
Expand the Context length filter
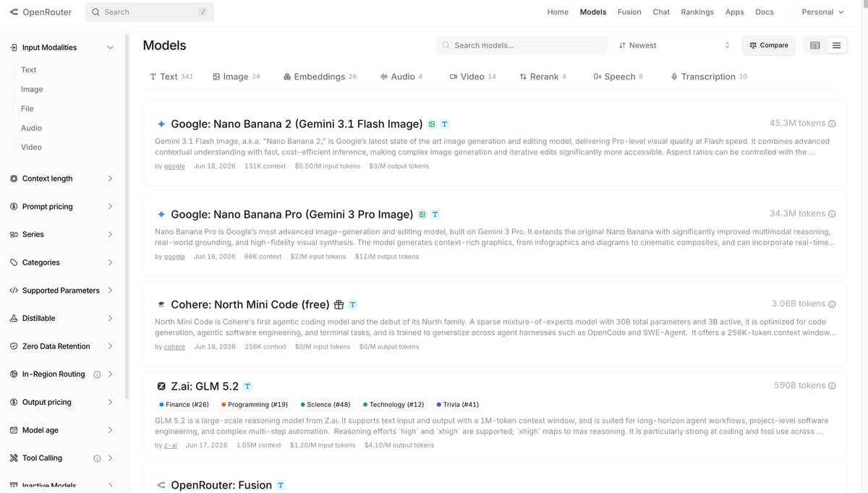click(x=110, y=179)
